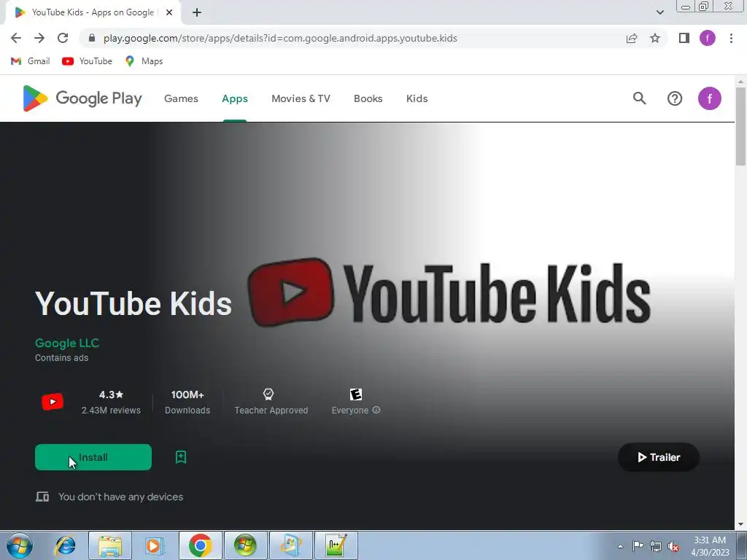
Task: Open Windows Explorer from the taskbar
Action: [110, 545]
